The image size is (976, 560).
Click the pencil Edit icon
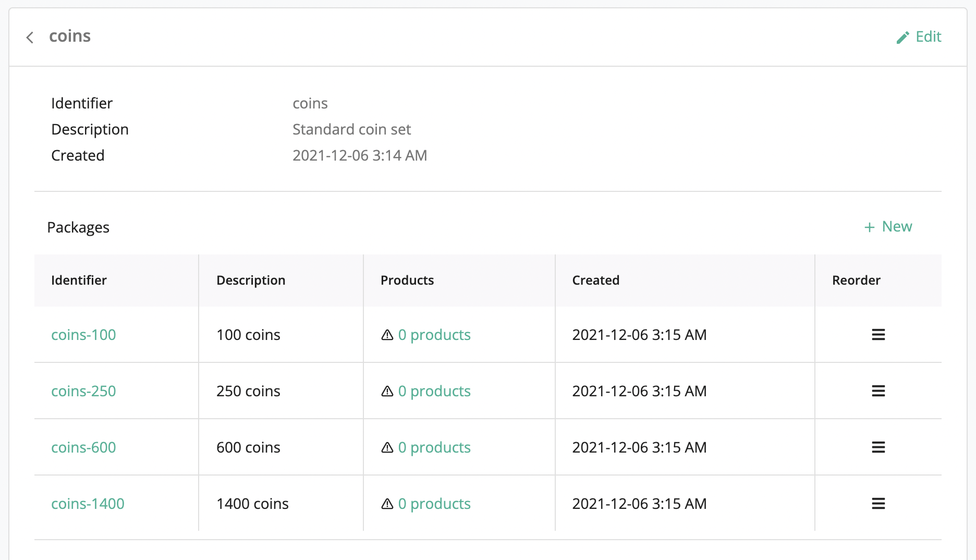902,38
